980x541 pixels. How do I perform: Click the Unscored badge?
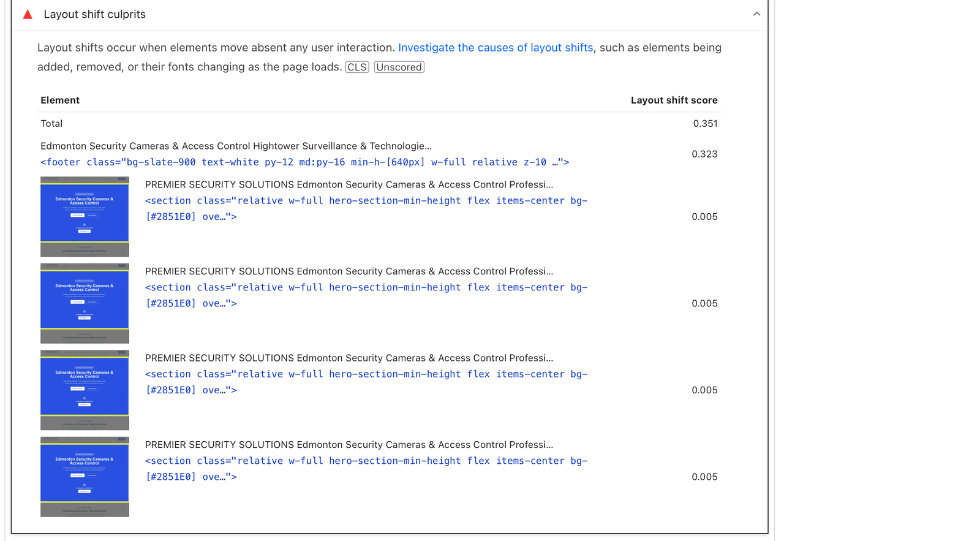coord(399,67)
